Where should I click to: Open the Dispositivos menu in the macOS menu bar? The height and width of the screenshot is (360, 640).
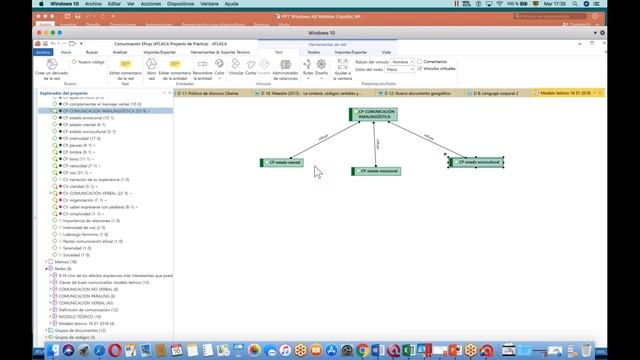[x=180, y=4]
